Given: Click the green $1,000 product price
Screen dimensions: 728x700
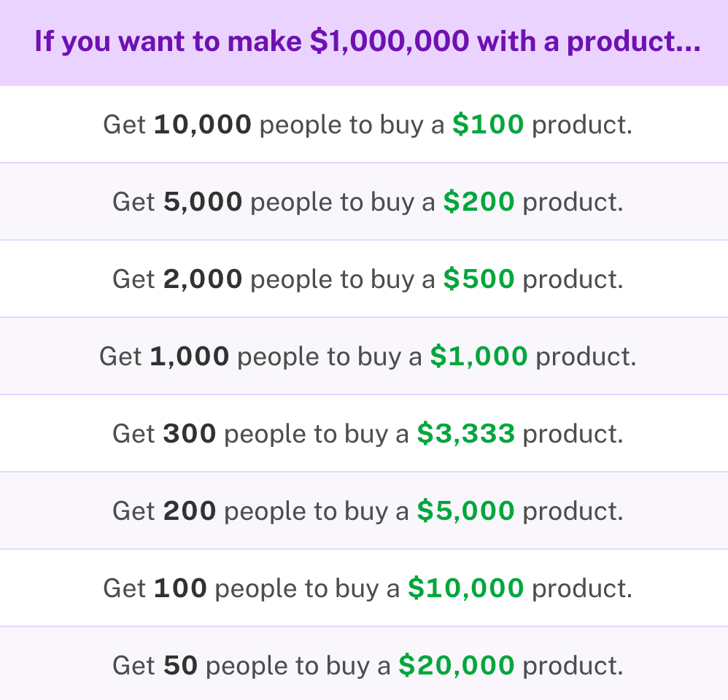Looking at the screenshot, I should tap(479, 357).
